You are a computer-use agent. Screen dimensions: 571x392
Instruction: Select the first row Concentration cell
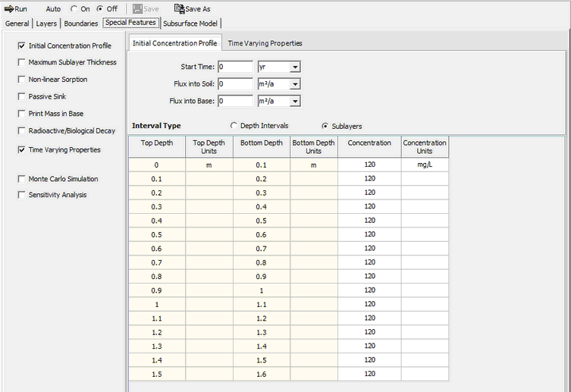(x=369, y=165)
